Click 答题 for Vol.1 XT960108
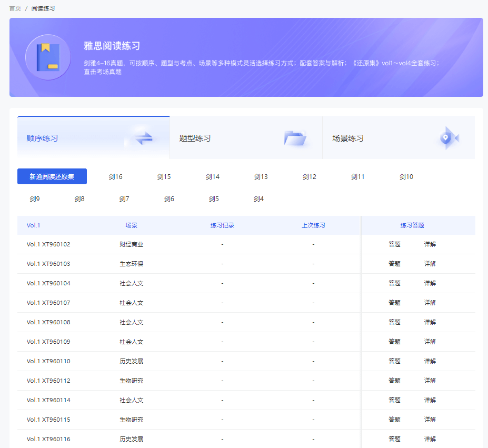This screenshot has width=488, height=448. pos(394,322)
